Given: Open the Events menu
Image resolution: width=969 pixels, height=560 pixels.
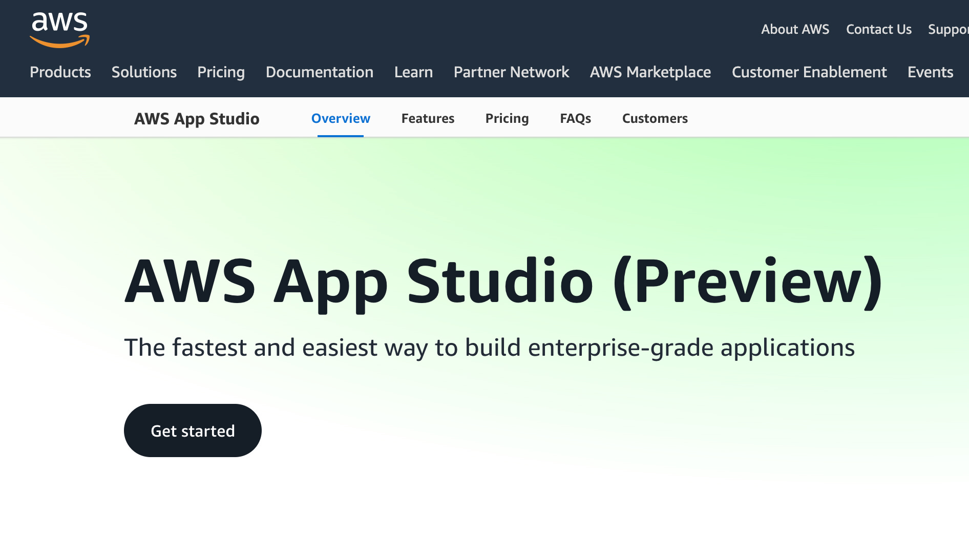Looking at the screenshot, I should pos(930,72).
